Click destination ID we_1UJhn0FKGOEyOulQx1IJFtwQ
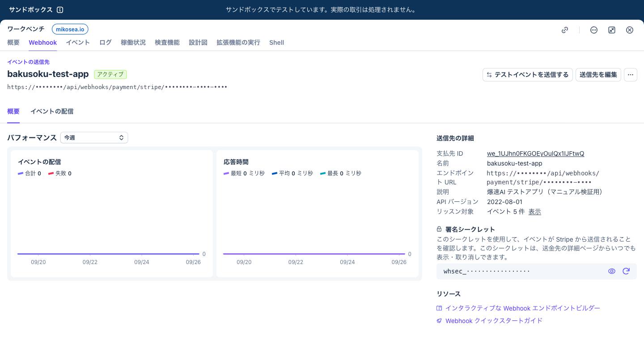Screen dimensions: 644x358 [536, 153]
